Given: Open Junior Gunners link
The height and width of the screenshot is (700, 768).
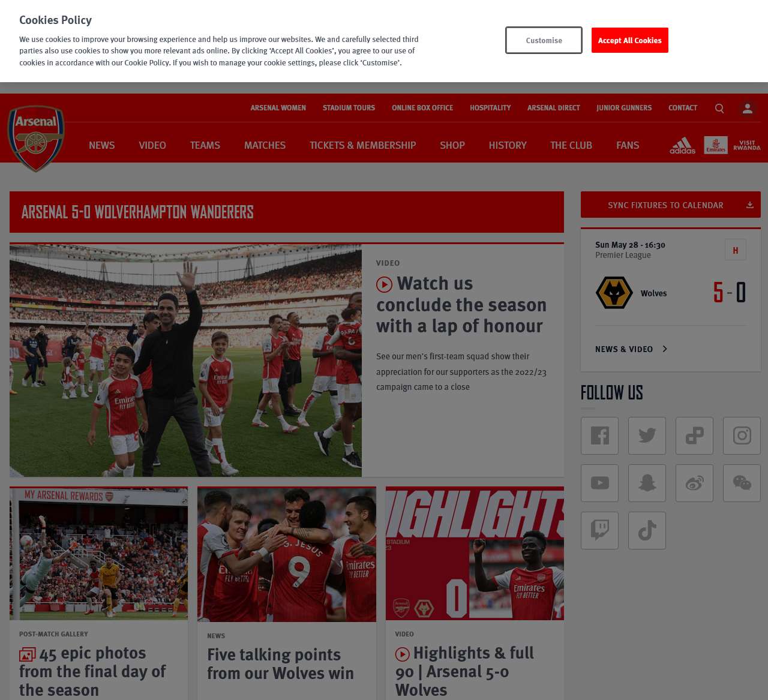Looking at the screenshot, I should click(x=624, y=108).
